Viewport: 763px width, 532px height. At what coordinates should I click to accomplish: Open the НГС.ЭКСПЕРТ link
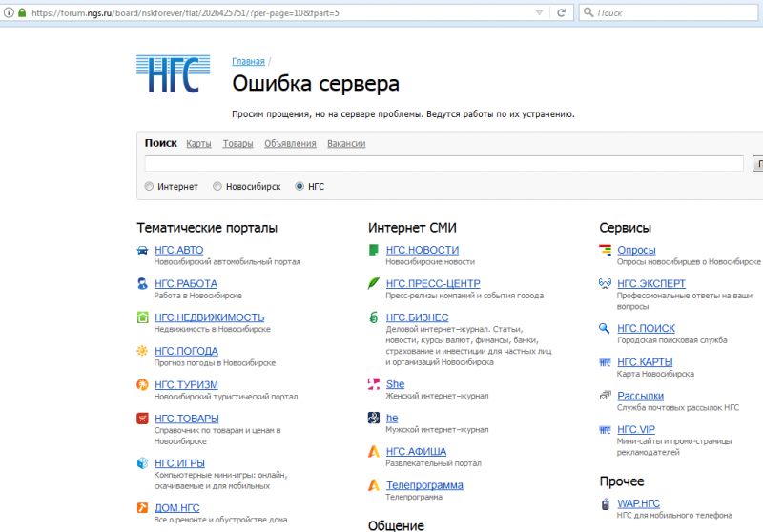pos(651,283)
